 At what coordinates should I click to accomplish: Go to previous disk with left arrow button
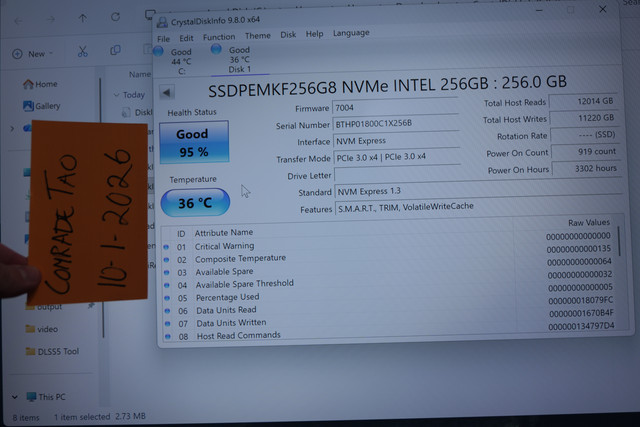click(167, 93)
